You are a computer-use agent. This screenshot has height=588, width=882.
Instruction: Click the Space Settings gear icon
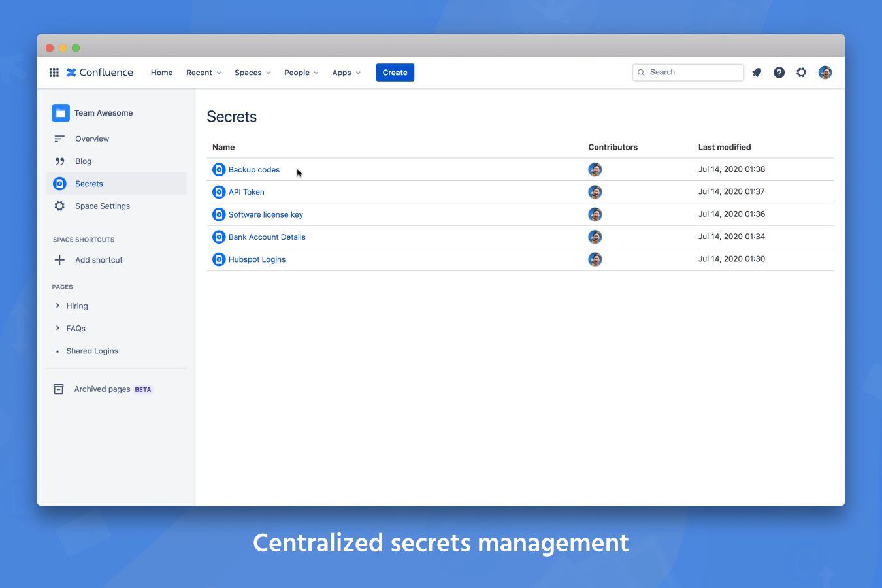[59, 206]
